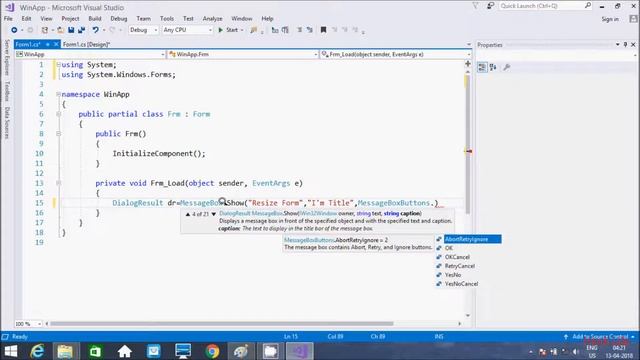Show next overload in signature help
640x360 pixels.
(x=213, y=214)
